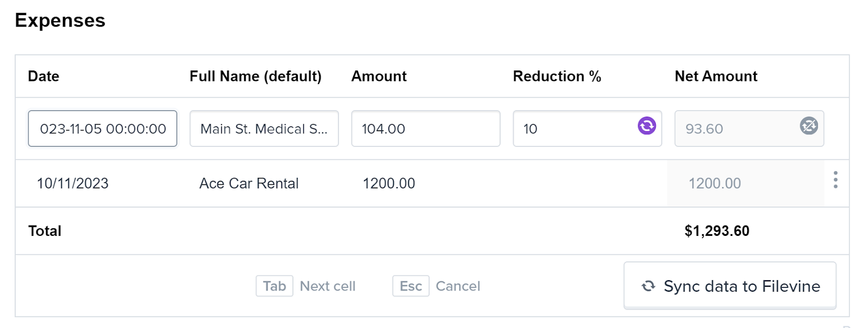This screenshot has height=328, width=868.
Task: Click the Amount column header
Action: point(379,76)
